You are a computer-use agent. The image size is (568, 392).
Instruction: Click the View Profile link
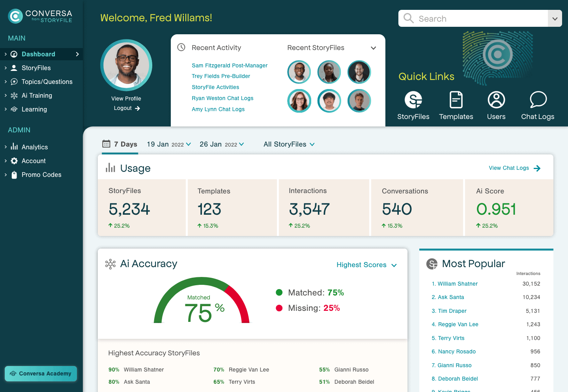coord(126,98)
